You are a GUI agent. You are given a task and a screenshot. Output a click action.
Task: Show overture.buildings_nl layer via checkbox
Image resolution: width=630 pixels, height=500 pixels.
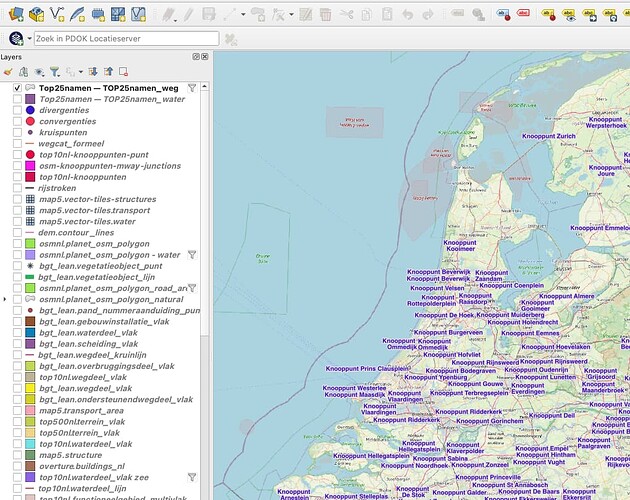click(x=17, y=466)
